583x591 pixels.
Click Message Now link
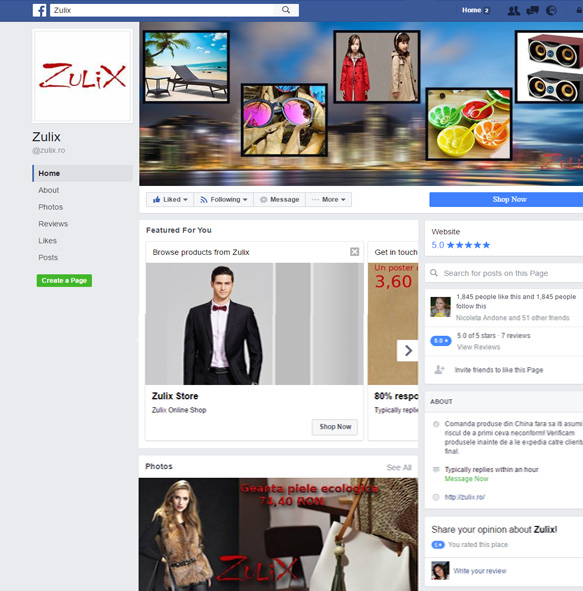466,479
